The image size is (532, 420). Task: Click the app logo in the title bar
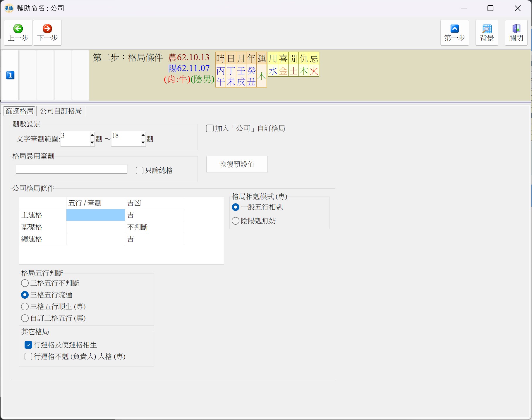[9, 8]
